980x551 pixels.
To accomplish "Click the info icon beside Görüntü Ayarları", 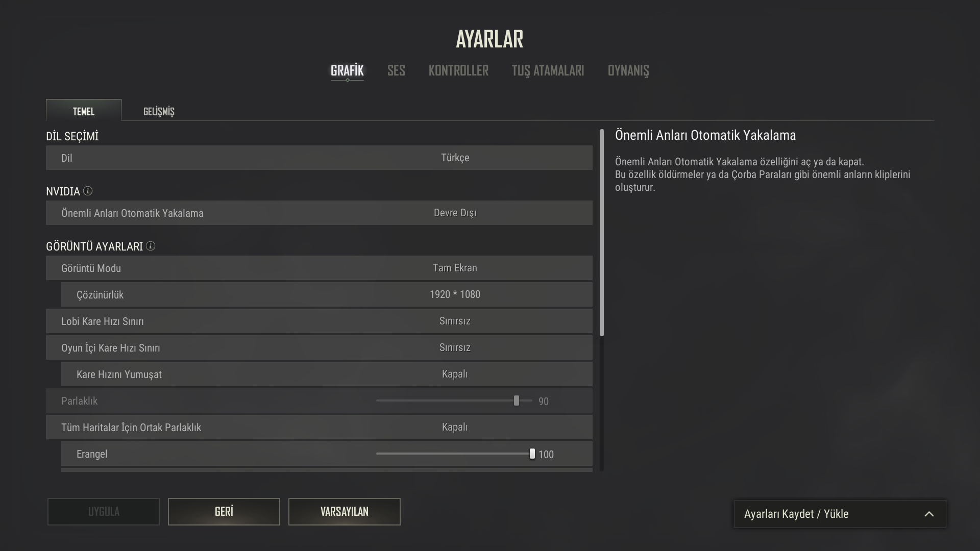I will pos(151,246).
